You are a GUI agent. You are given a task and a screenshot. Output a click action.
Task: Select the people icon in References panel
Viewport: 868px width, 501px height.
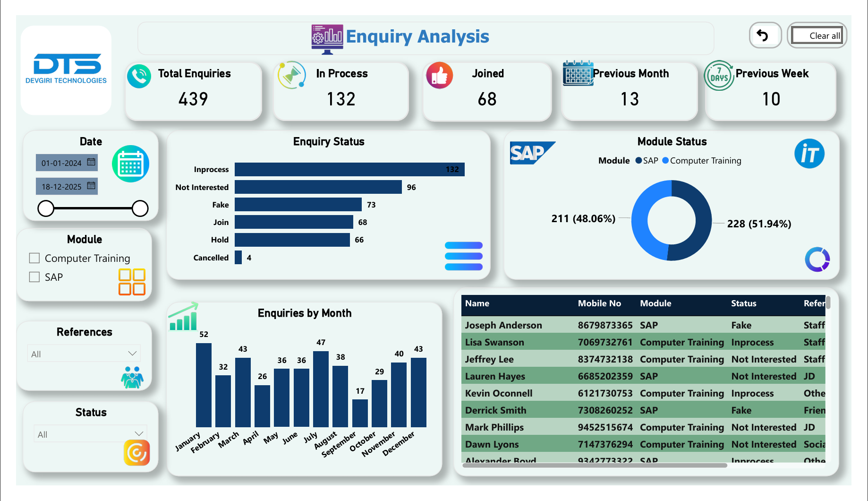132,377
